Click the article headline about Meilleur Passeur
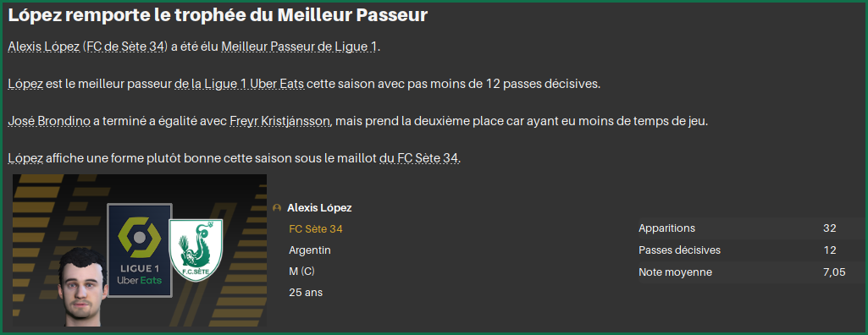The image size is (868, 335). (x=218, y=15)
